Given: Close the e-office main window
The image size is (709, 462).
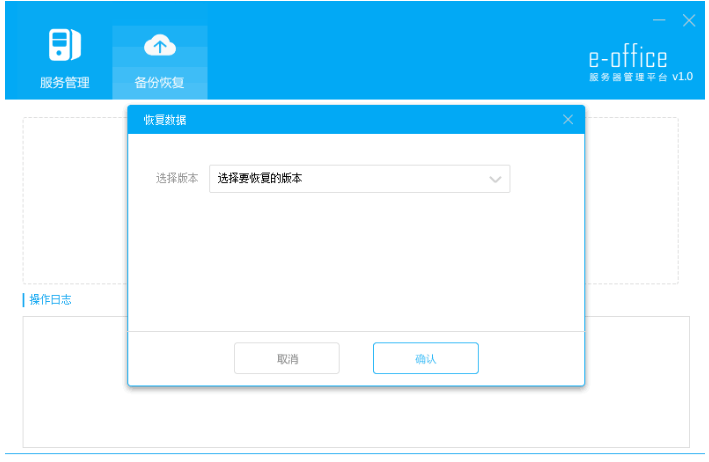Looking at the screenshot, I should 689,20.
